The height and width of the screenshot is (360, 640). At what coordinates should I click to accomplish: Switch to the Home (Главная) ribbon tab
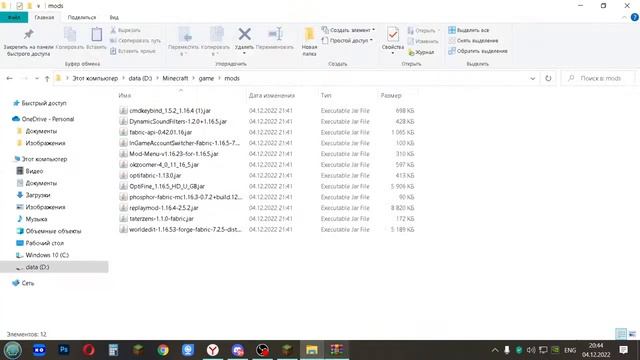click(x=44, y=17)
